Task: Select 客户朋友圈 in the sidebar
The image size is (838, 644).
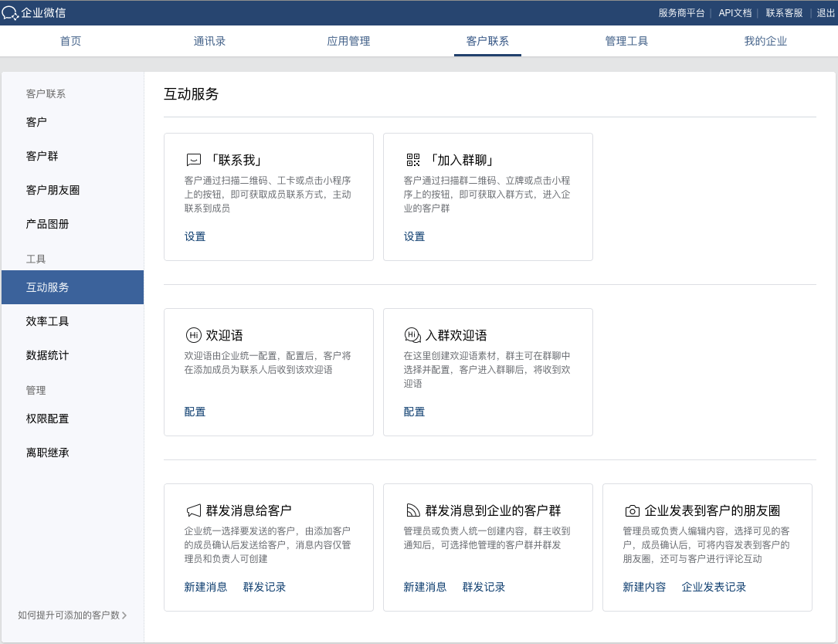Action: coord(53,190)
